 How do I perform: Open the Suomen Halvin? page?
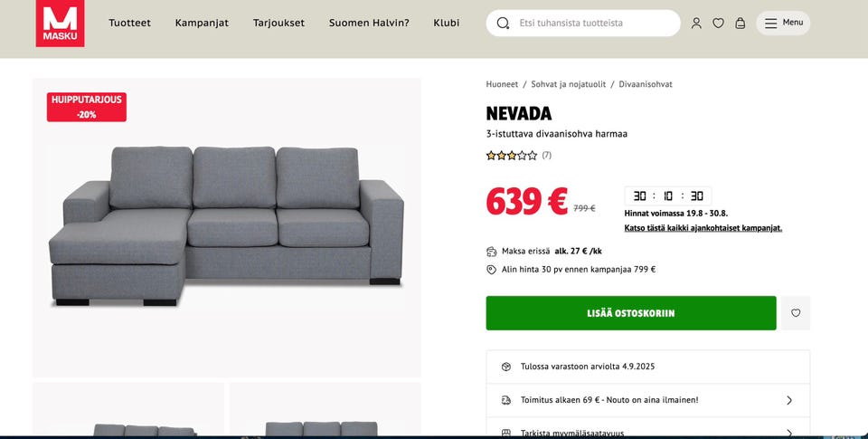369,23
